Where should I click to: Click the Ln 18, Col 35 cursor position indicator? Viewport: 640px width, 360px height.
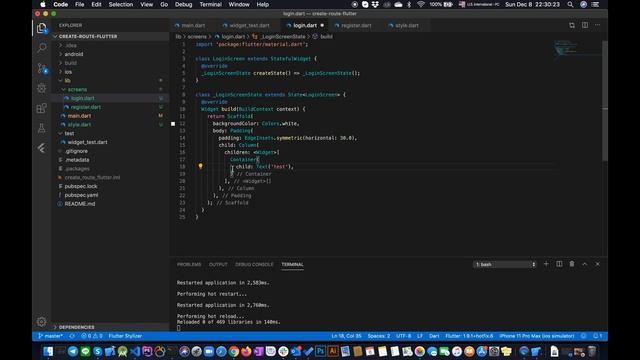346,336
